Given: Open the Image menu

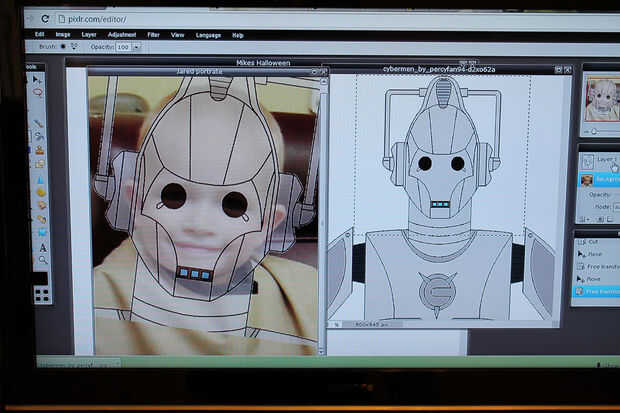Looking at the screenshot, I should 63,35.
